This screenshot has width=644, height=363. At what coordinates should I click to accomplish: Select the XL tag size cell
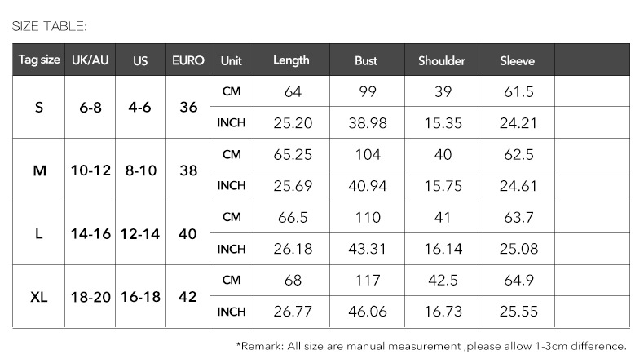39,297
